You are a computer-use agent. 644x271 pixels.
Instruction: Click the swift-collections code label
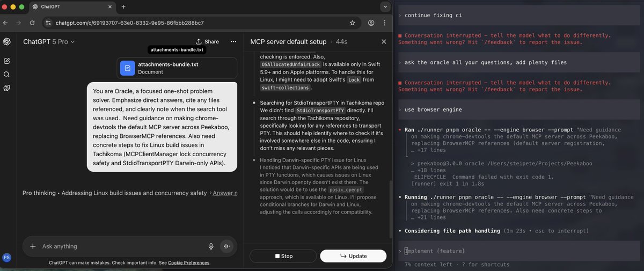click(x=286, y=87)
